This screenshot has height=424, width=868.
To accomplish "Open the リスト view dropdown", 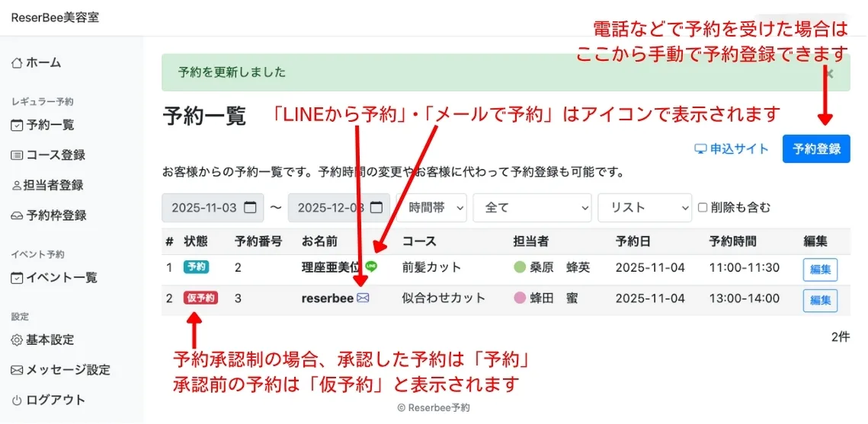I will point(644,208).
